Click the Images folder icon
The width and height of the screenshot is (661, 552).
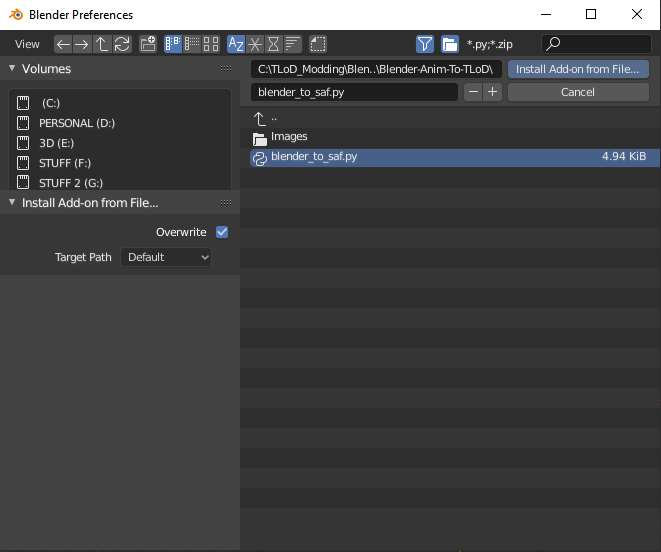pos(260,138)
